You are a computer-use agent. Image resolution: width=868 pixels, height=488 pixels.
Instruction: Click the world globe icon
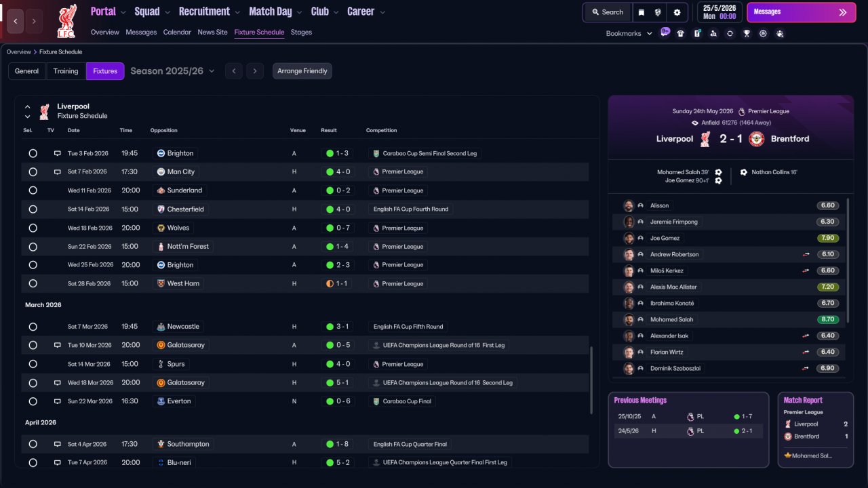(658, 12)
